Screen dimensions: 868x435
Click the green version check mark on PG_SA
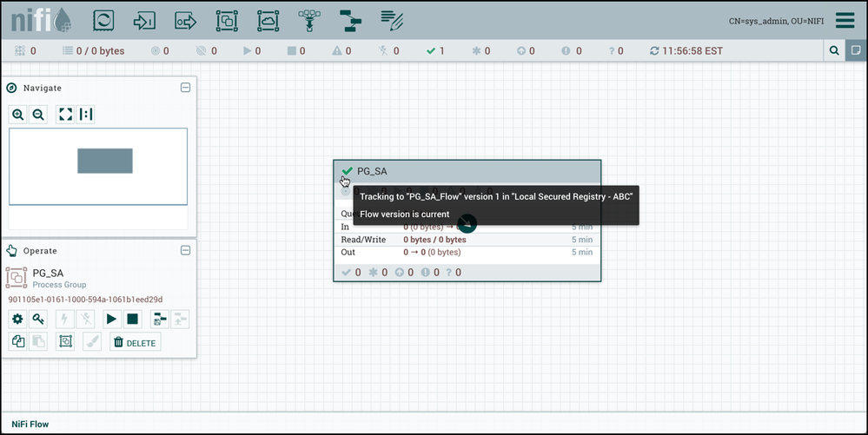pyautogui.click(x=347, y=171)
